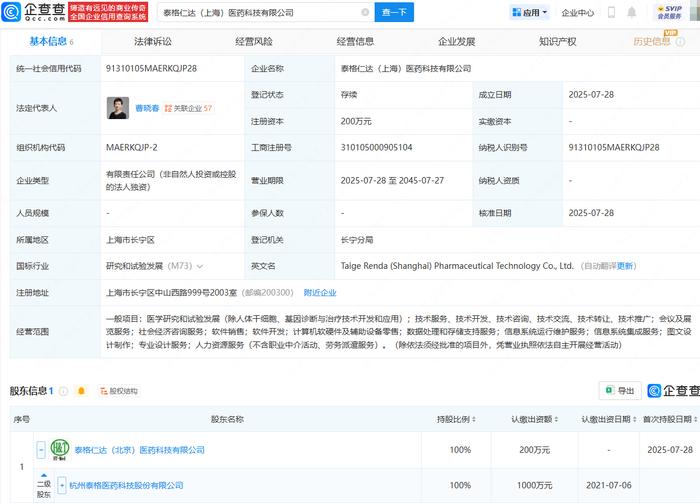This screenshot has height=504, width=700.
Task: Select registration number 310105000905104
Action: pos(376,148)
